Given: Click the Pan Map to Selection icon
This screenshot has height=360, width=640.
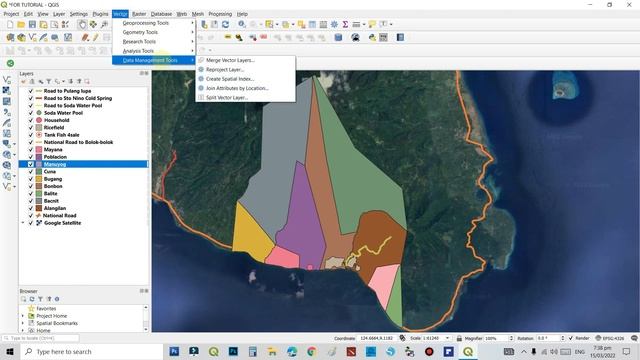Looking at the screenshot, I should click(93, 24).
